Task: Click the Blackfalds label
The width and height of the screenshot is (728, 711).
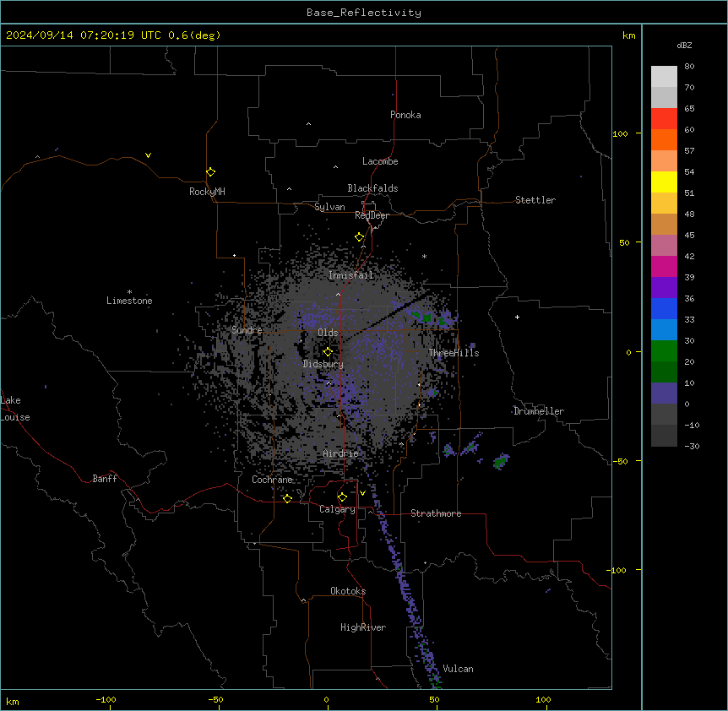Action: click(372, 188)
